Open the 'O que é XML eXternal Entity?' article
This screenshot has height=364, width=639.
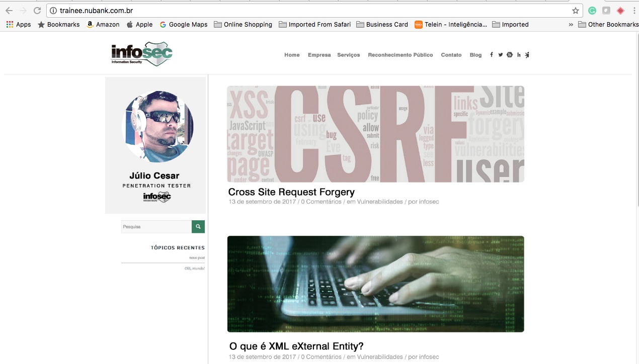coord(296,346)
